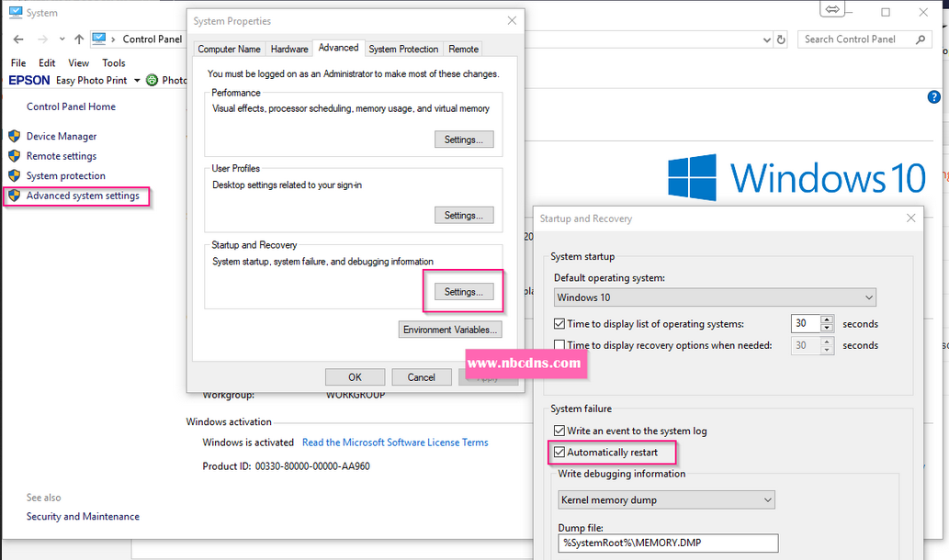This screenshot has width=949, height=560.
Task: Go forward in the System window
Action: 42,39
